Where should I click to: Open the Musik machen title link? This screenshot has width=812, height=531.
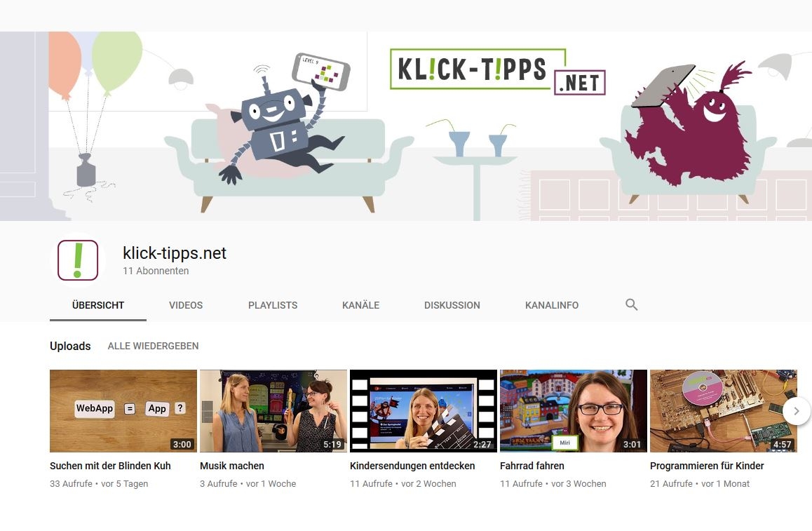[x=232, y=466]
